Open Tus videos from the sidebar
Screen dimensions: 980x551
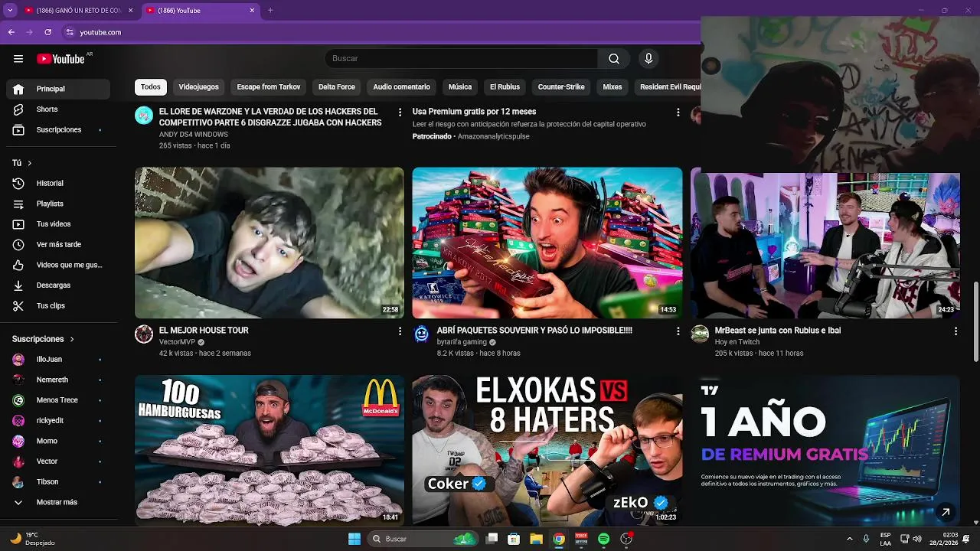tap(58, 224)
